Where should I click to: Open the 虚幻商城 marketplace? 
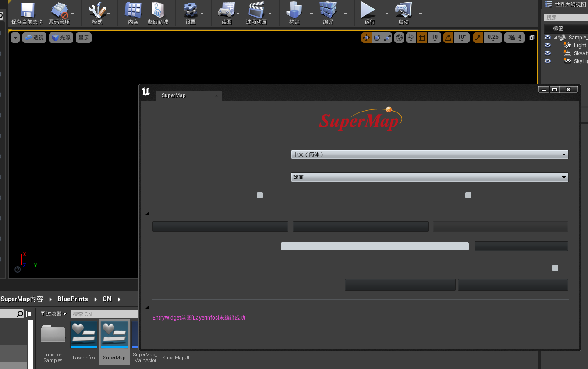point(158,14)
